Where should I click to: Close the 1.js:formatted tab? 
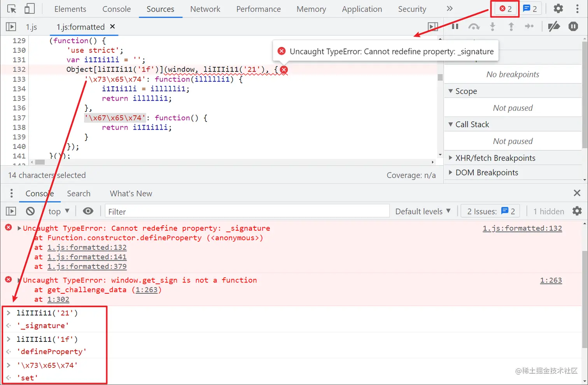pyautogui.click(x=112, y=26)
